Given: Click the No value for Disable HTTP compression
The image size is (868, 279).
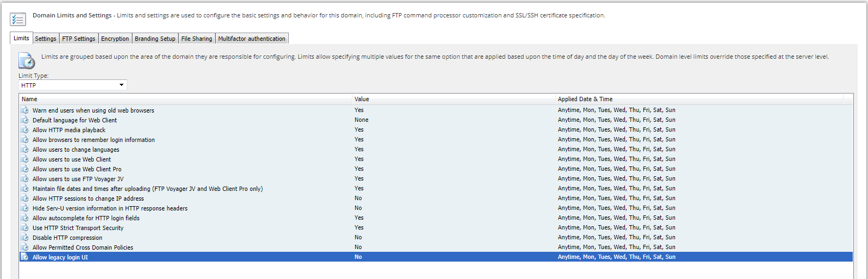Looking at the screenshot, I should tap(358, 237).
